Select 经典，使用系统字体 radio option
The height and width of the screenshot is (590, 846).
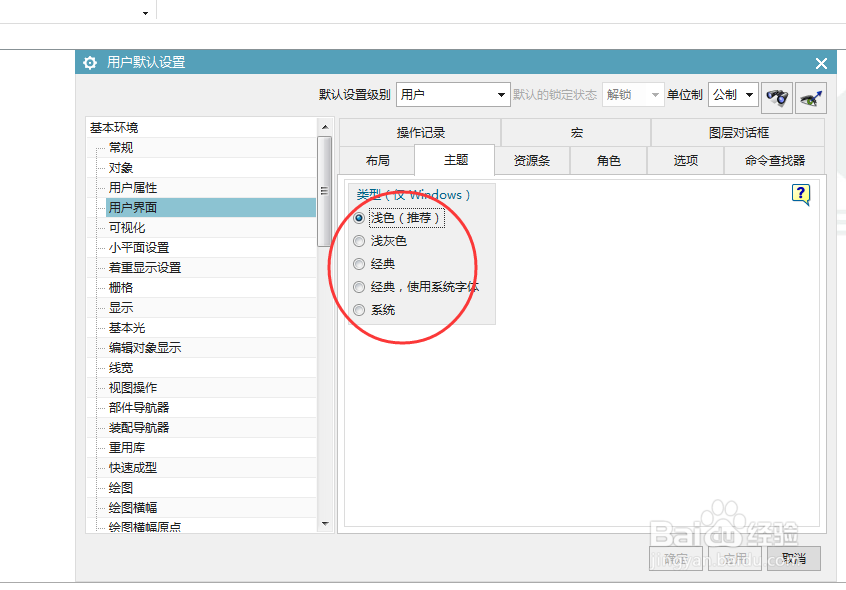click(359, 287)
